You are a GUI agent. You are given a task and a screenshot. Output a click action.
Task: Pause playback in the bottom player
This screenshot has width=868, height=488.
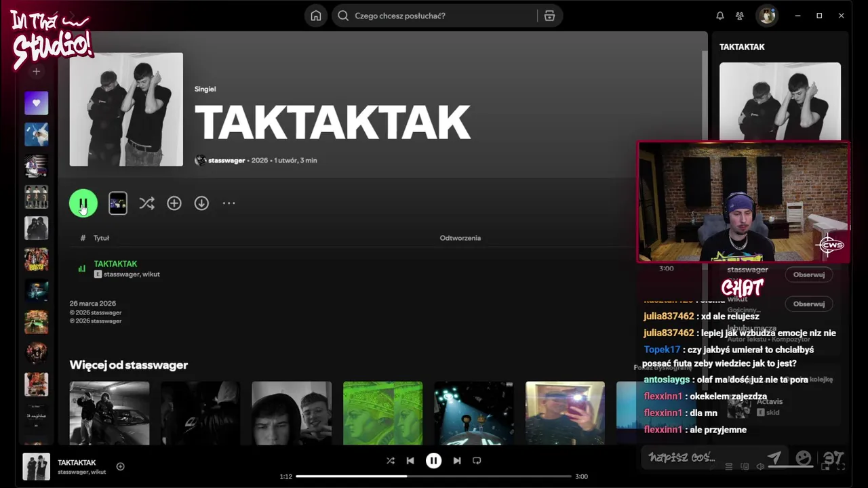pyautogui.click(x=433, y=460)
